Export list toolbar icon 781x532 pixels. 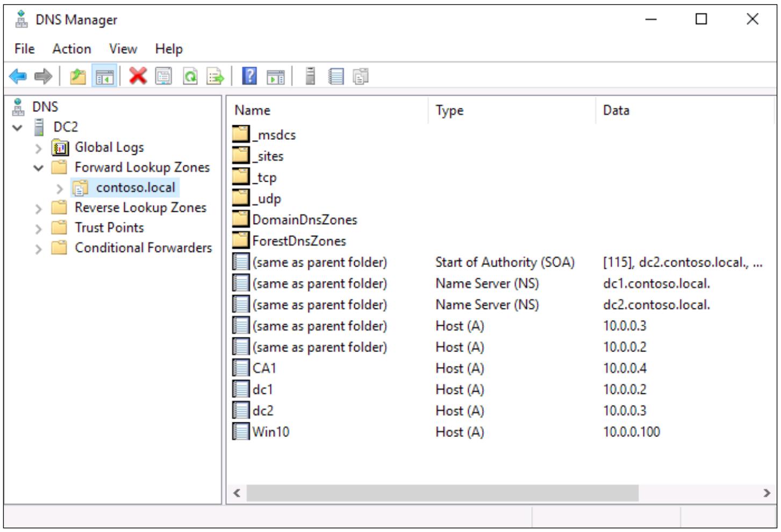(215, 76)
